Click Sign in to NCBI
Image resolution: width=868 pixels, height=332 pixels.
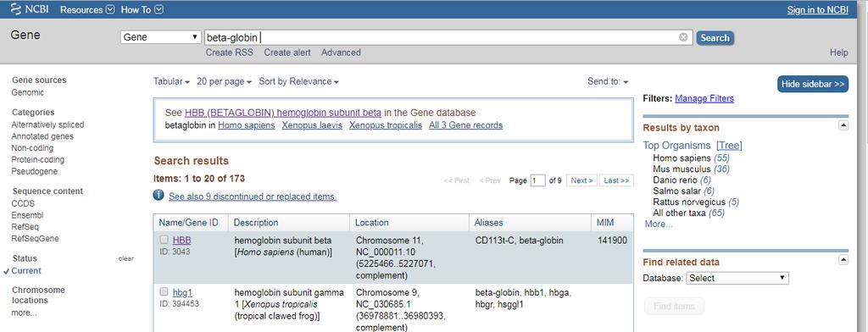(818, 10)
